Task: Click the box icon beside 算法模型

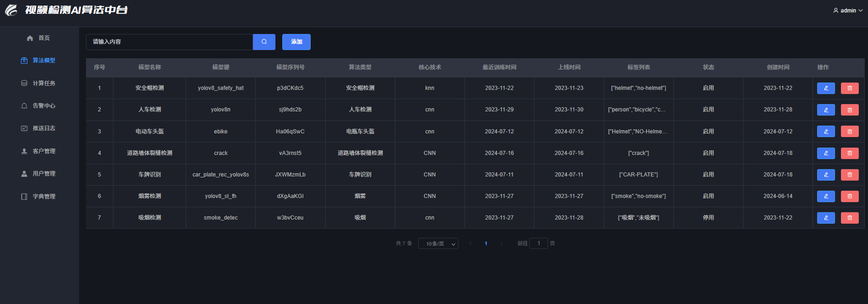Action: (24, 61)
